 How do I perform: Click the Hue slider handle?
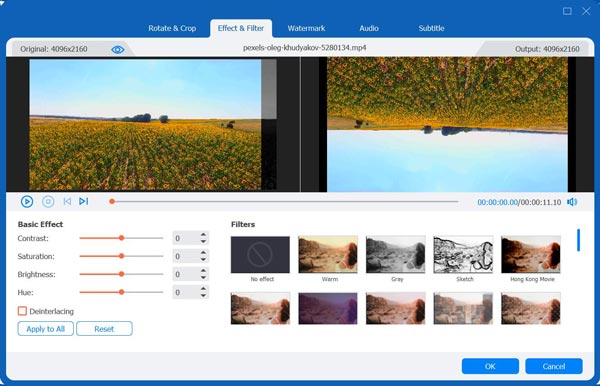[121, 292]
